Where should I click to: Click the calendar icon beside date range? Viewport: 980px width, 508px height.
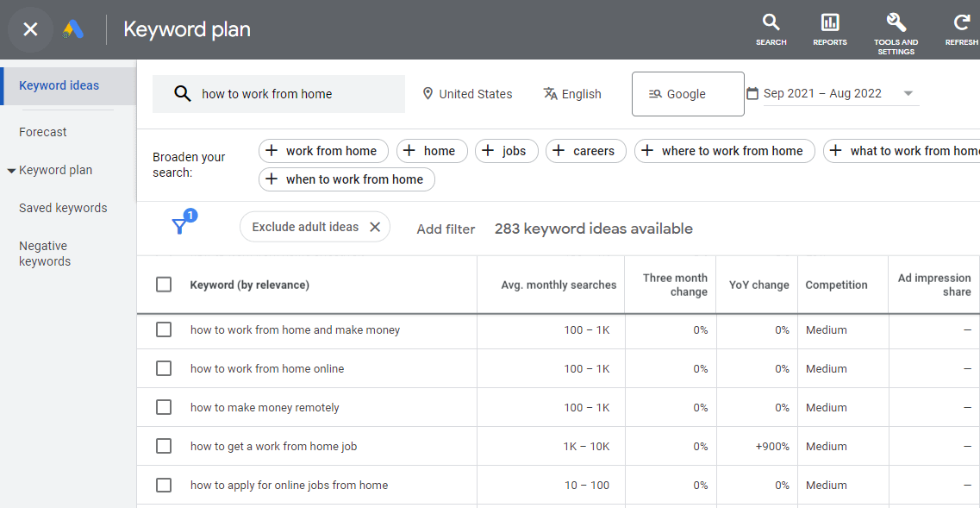point(753,94)
